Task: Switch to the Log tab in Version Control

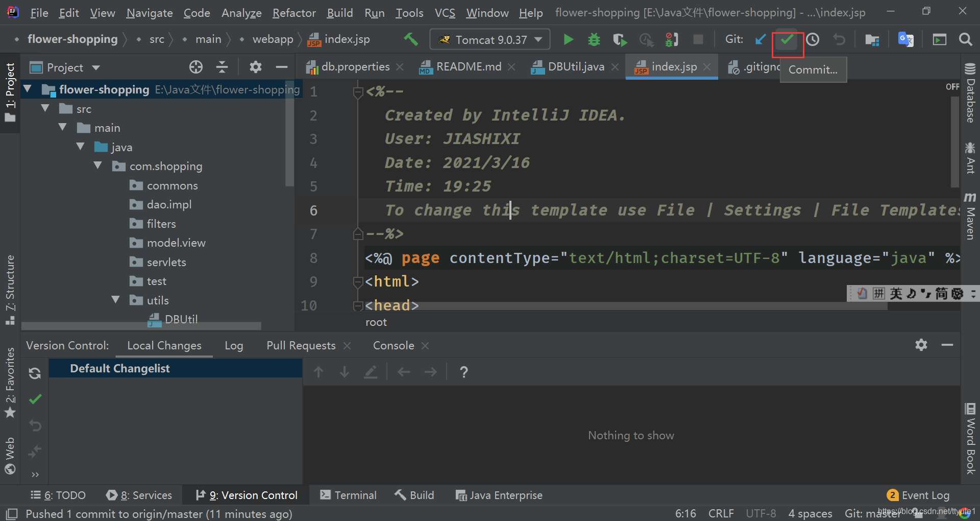Action: click(x=234, y=346)
